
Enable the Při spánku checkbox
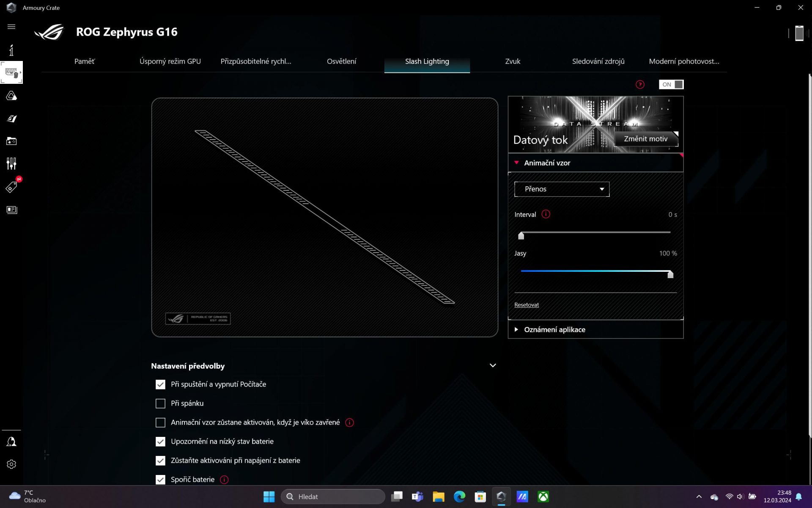click(x=160, y=403)
